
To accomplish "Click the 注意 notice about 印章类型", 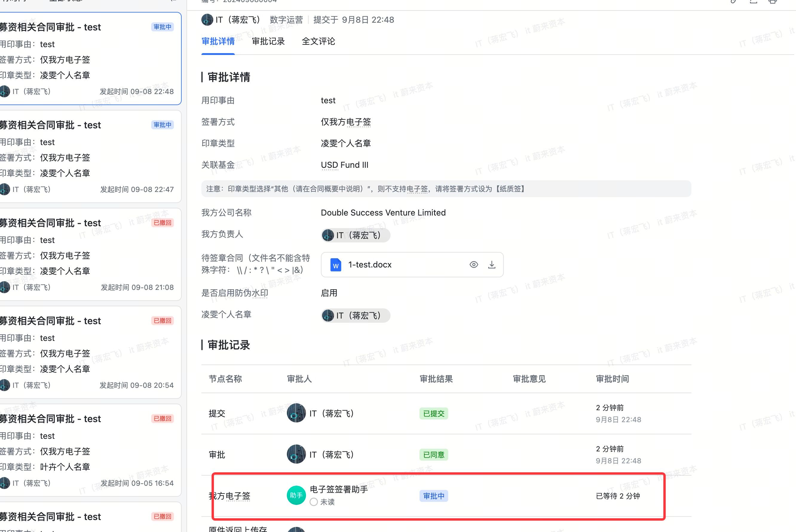I will click(x=446, y=189).
